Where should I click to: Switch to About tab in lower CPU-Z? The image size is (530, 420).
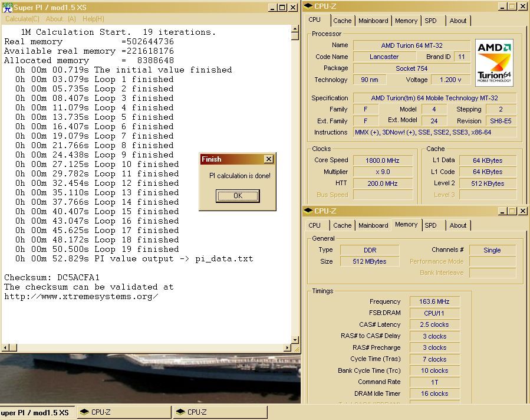pos(457,225)
